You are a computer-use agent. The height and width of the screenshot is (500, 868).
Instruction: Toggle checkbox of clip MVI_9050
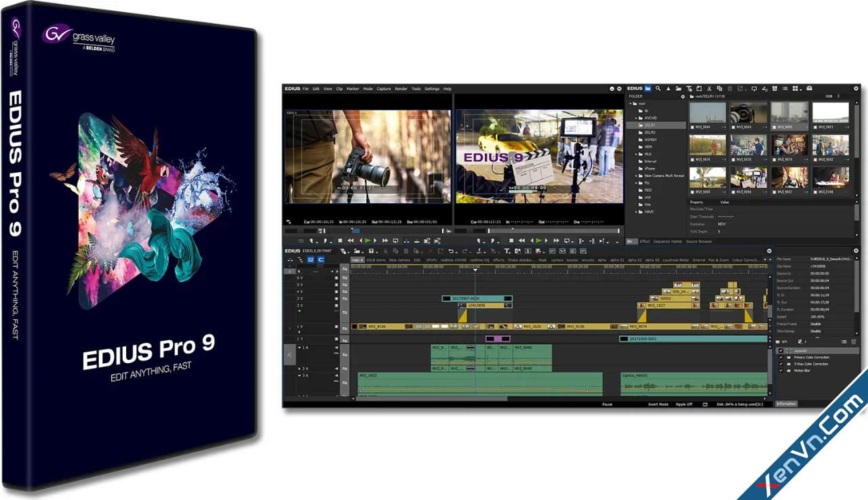coord(774,127)
